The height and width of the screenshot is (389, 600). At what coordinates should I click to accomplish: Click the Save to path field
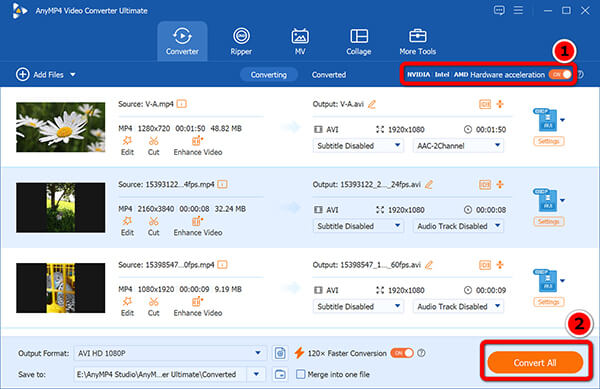[160, 374]
